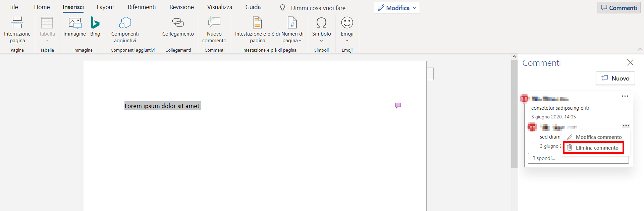Insert a page break (Interruzione pagina)
The height and width of the screenshot is (211, 644).
17,30
